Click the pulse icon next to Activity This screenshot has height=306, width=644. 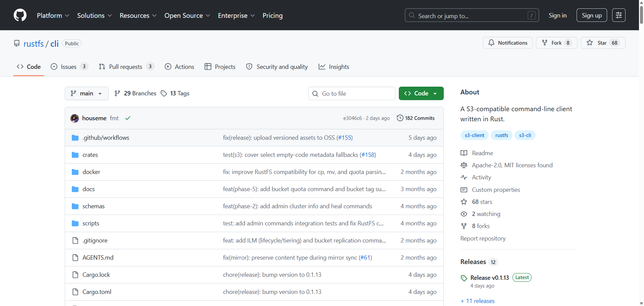click(464, 177)
